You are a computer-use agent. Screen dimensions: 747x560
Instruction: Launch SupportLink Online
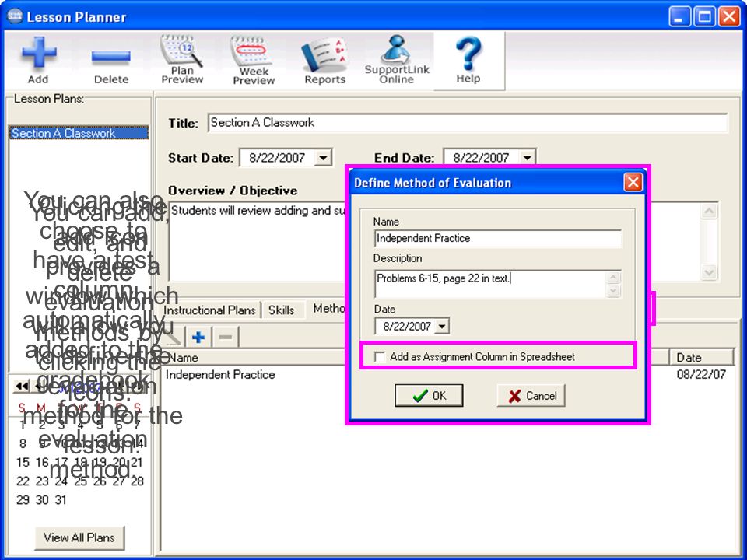[x=396, y=60]
